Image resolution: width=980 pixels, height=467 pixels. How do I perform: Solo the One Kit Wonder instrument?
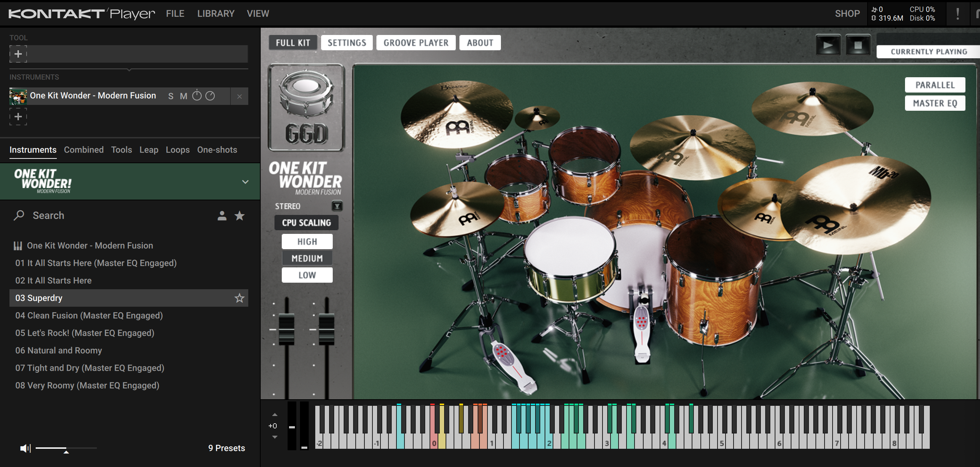pos(171,96)
